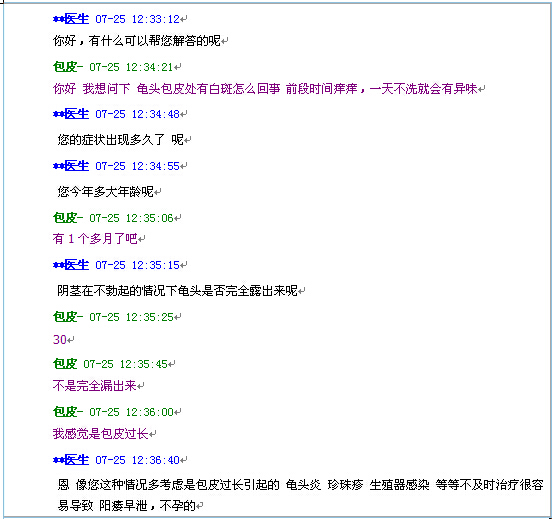
Task: Select the message '您的症状出现多久了 呢'
Action: 120,140
